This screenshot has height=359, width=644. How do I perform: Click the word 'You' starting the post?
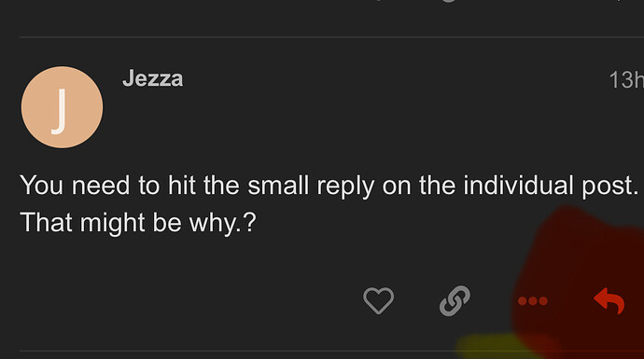click(x=41, y=185)
